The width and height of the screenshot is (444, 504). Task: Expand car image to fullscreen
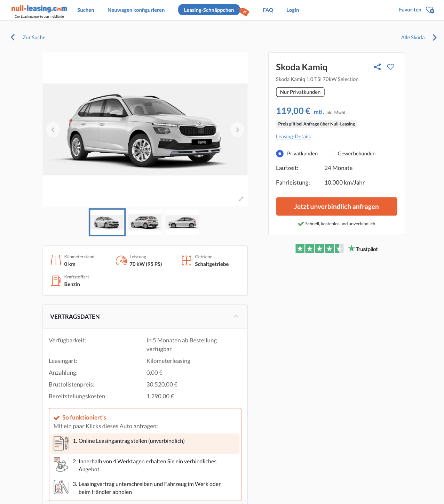tap(241, 199)
